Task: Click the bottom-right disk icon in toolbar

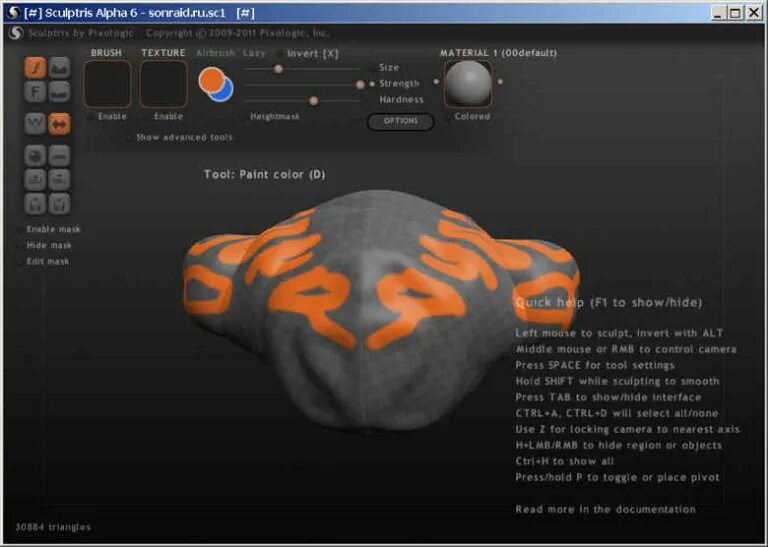Action: pyautogui.click(x=59, y=204)
